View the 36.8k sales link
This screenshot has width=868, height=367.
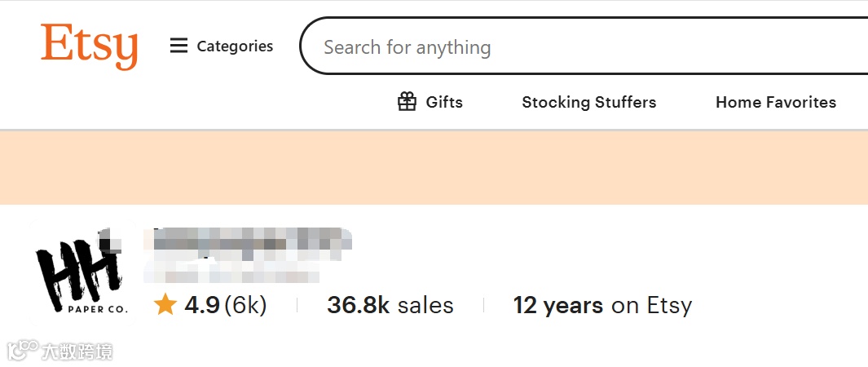(x=390, y=305)
